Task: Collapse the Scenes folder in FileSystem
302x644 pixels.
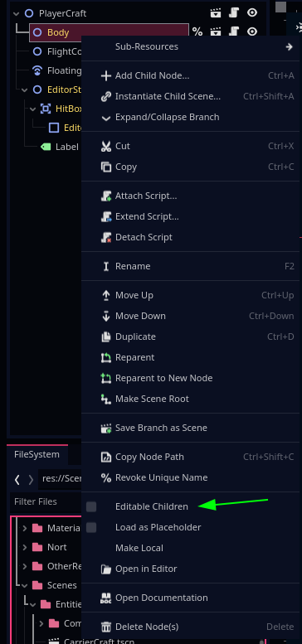Action: click(x=25, y=585)
